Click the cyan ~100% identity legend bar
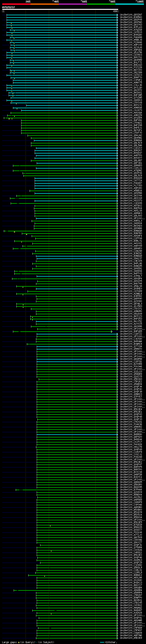The height and width of the screenshot is (644, 146). tap(130, 4)
